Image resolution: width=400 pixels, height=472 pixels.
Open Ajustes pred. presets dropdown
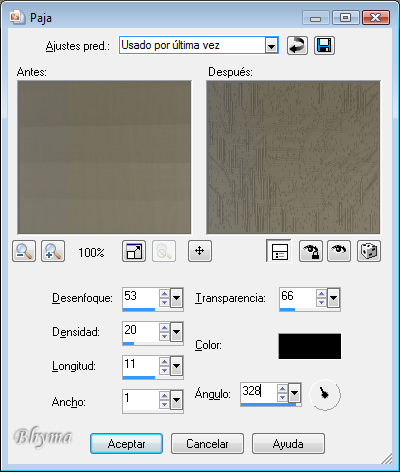(x=272, y=45)
